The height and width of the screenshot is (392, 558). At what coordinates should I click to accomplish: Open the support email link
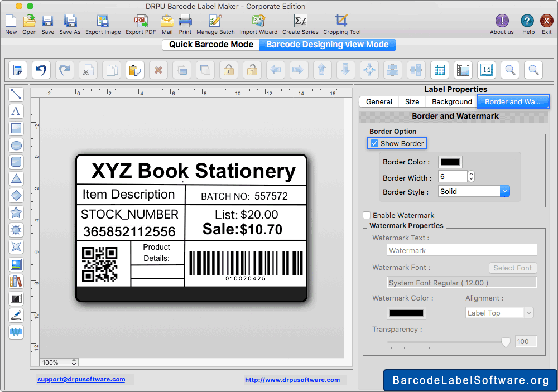[81, 379]
